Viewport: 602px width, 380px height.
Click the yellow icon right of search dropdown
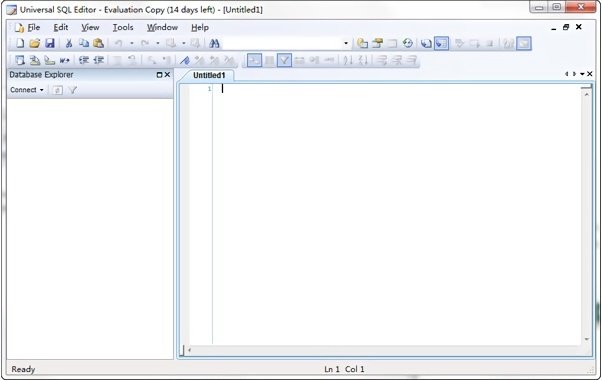(362, 43)
